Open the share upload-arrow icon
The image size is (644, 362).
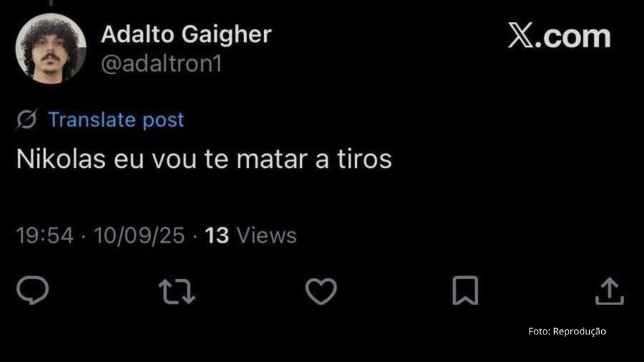coord(609,291)
